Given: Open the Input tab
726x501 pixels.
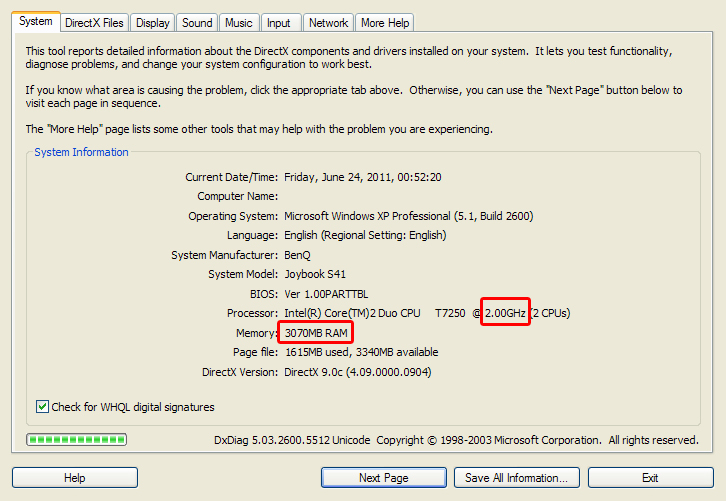Looking at the screenshot, I should (x=279, y=23).
